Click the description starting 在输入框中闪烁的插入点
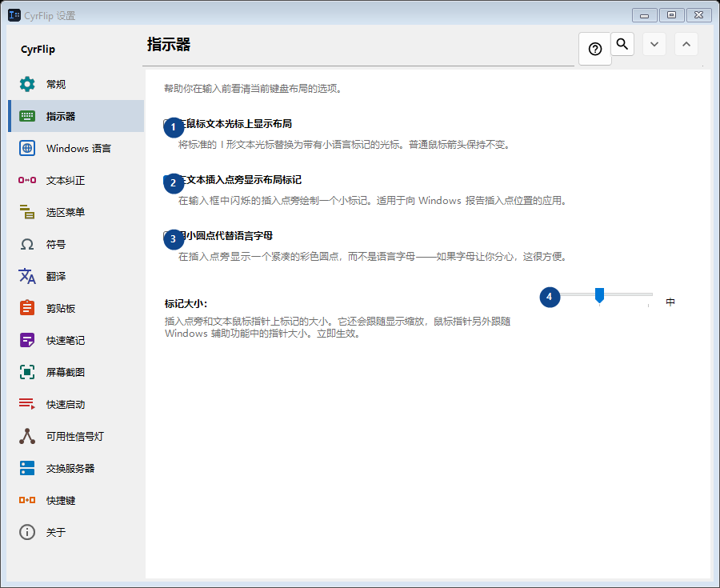 pyautogui.click(x=372, y=201)
